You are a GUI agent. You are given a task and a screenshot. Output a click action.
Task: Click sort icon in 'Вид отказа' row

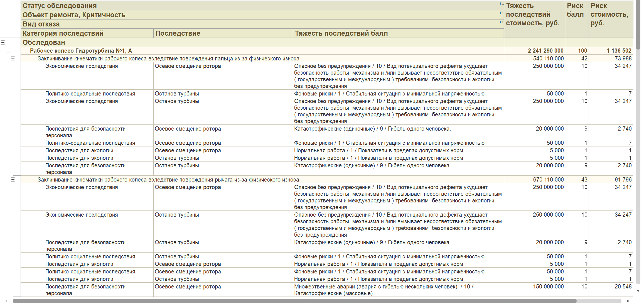(x=501, y=22)
